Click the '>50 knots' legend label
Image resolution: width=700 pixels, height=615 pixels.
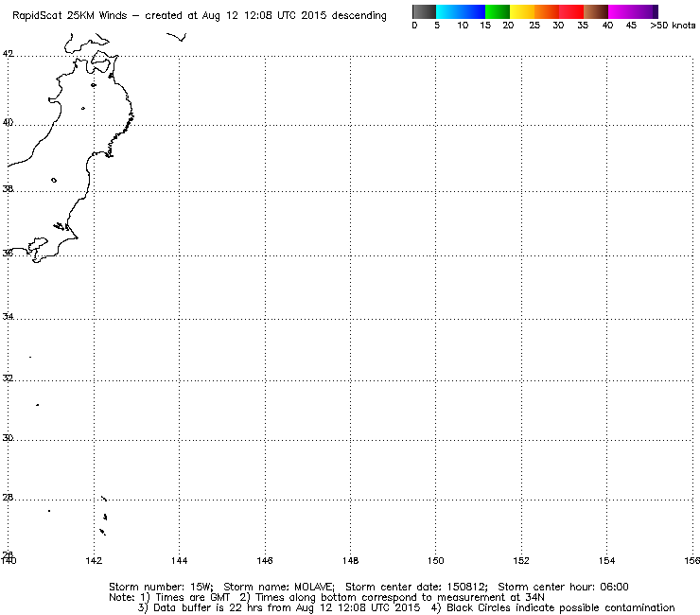[x=673, y=26]
